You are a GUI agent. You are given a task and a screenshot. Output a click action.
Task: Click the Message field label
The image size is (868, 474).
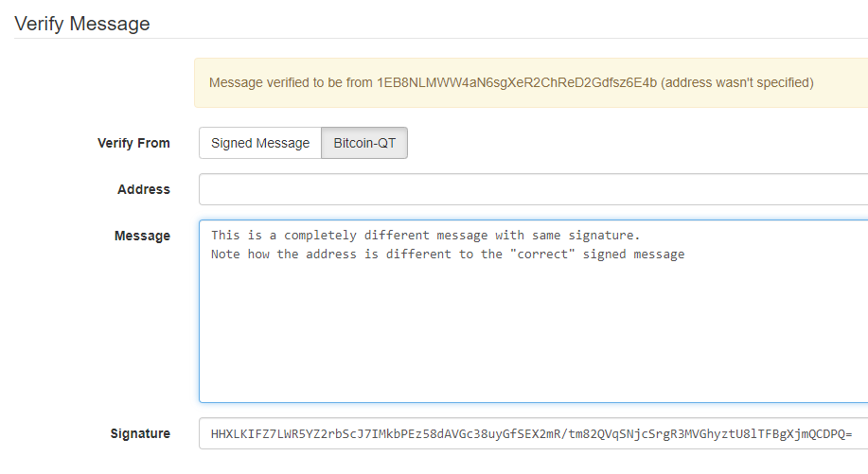(142, 237)
